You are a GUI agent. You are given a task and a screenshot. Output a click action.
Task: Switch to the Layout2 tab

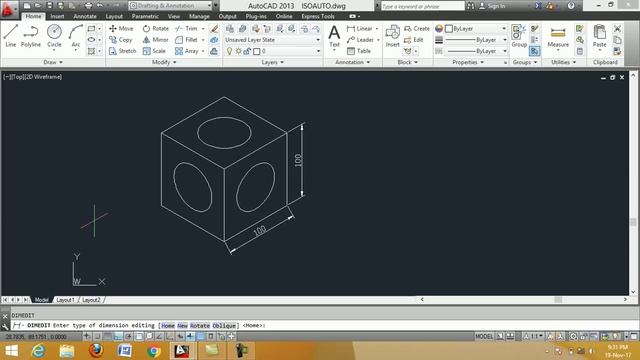point(91,300)
